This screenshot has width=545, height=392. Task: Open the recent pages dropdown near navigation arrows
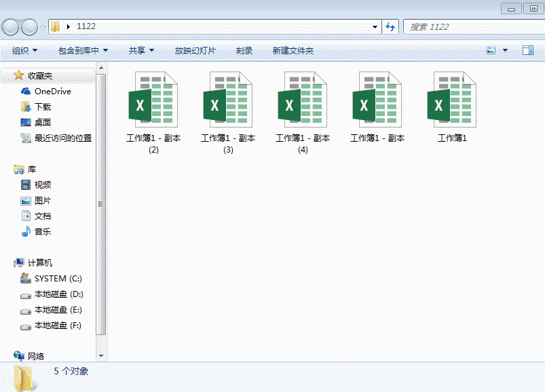[43, 27]
